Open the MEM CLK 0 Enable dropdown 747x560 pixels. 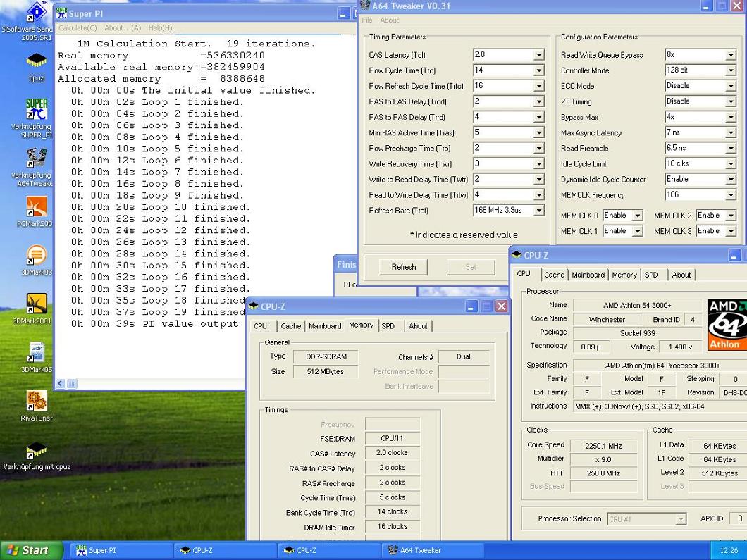pos(637,216)
